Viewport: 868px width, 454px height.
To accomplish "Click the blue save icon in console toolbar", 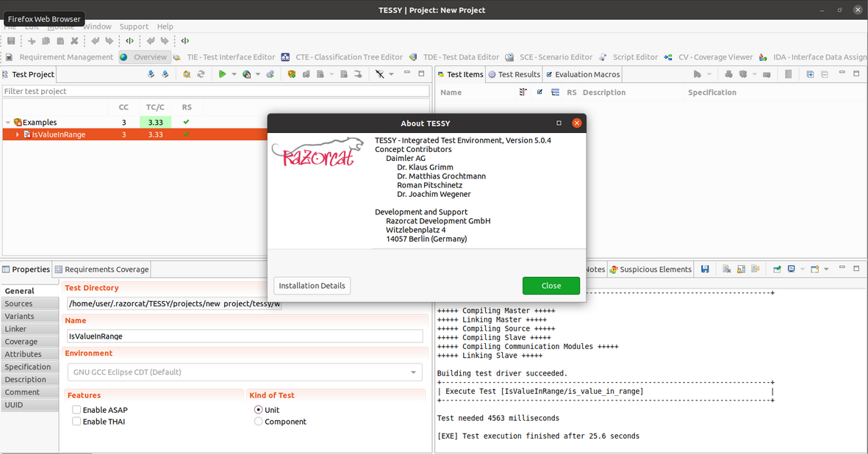I will pyautogui.click(x=705, y=270).
